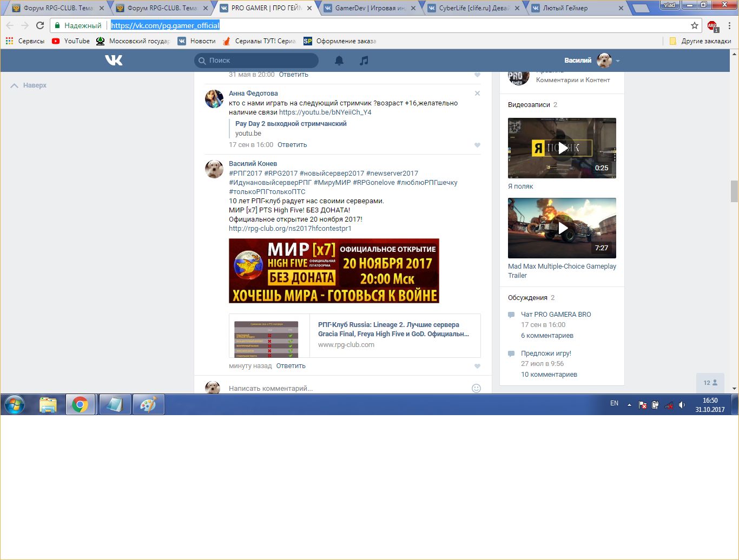Like Vasily Konev's comment posted a minute ago
Image resolution: width=739 pixels, height=560 pixels.
pyautogui.click(x=477, y=366)
